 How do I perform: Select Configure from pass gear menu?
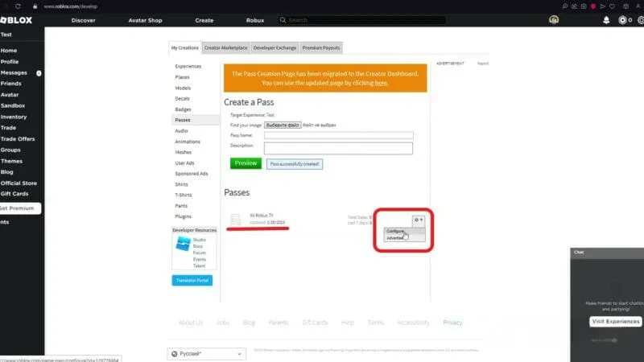click(x=395, y=231)
